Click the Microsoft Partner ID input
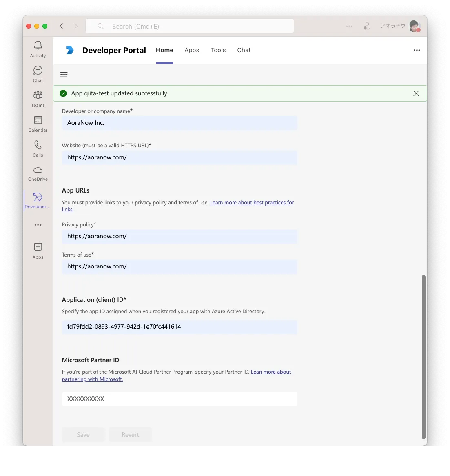450x476 pixels. coord(180,399)
